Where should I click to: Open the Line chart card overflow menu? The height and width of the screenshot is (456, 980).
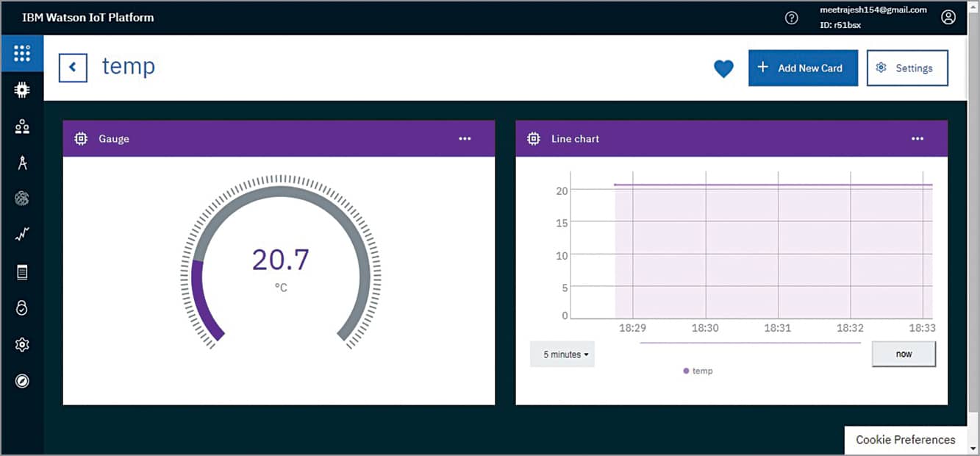pos(918,138)
